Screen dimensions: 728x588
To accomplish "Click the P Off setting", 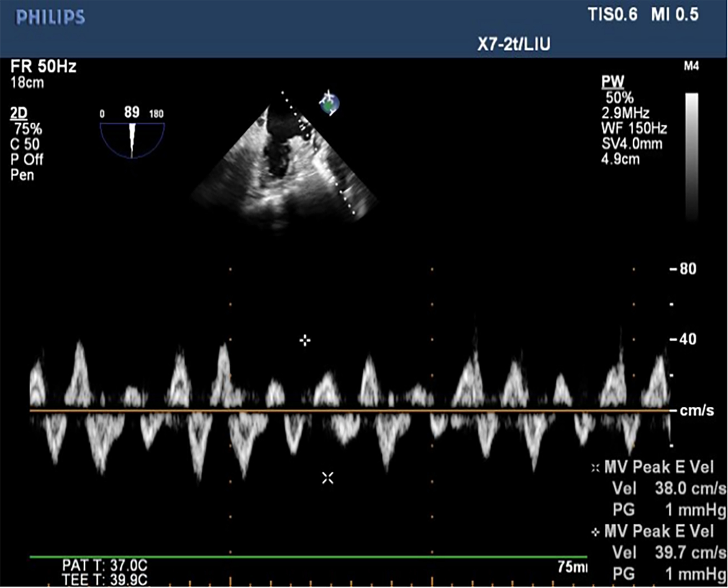I will tap(27, 159).
